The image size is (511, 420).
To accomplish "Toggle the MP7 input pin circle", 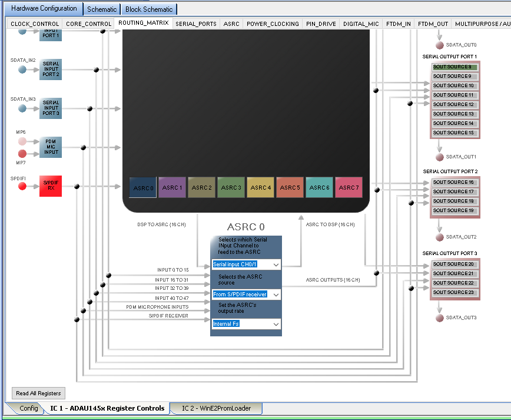I will coord(22,154).
